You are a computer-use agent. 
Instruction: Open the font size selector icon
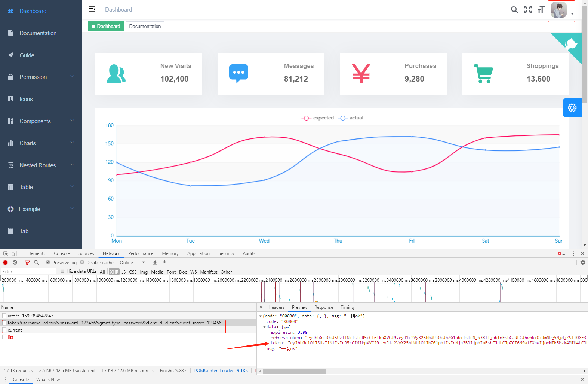point(541,10)
